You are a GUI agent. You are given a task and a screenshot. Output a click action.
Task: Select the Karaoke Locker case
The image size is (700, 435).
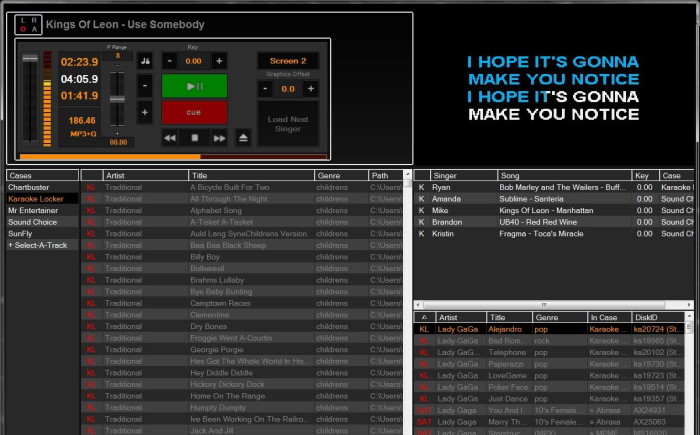click(x=42, y=199)
